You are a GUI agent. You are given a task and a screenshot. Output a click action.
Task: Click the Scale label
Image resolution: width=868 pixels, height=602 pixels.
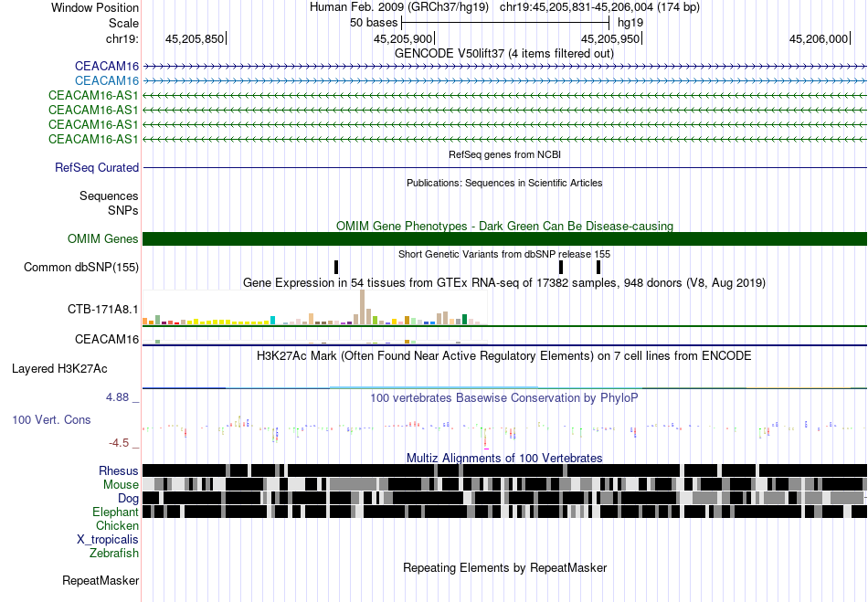point(123,23)
